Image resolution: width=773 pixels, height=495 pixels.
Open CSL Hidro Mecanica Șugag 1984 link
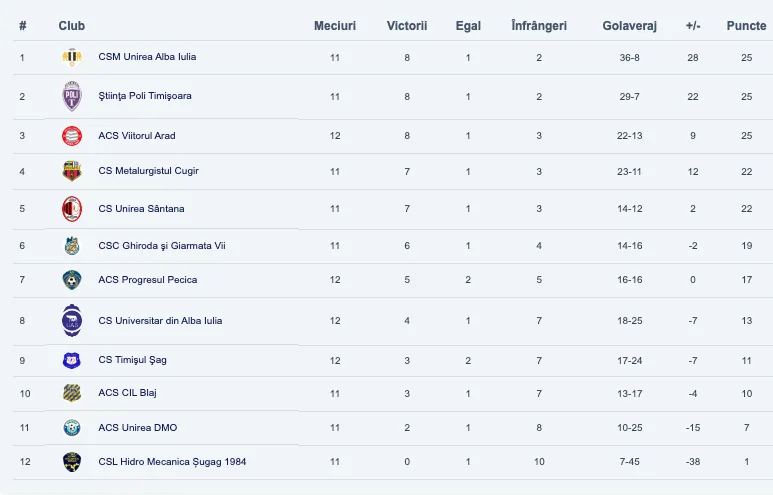(172, 462)
